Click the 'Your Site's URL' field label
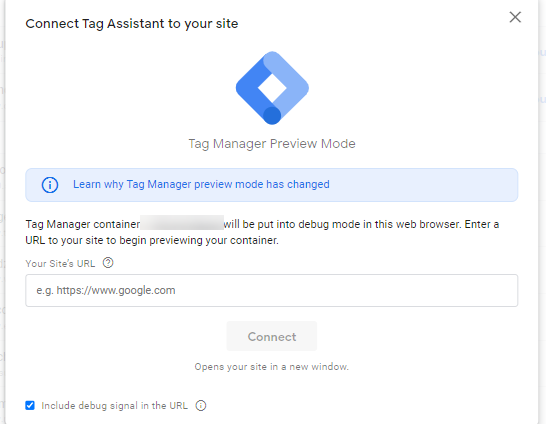This screenshot has height=424, width=546. (x=60, y=264)
